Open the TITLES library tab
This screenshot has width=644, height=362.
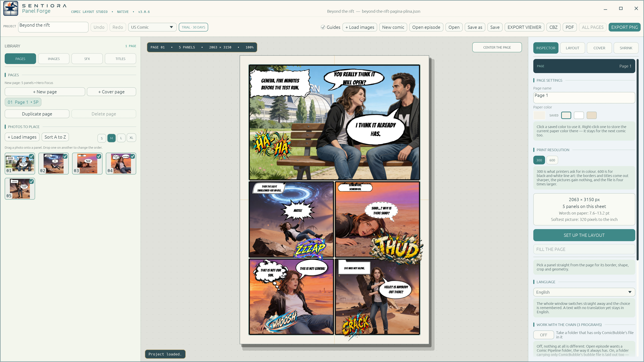[x=121, y=59]
